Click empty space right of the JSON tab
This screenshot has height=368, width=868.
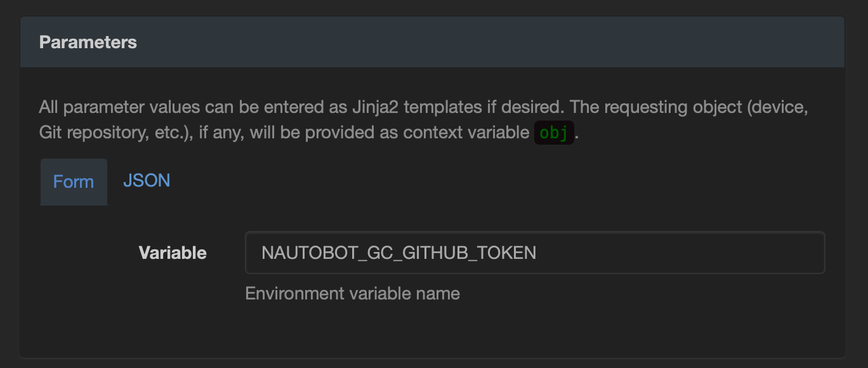click(444, 182)
